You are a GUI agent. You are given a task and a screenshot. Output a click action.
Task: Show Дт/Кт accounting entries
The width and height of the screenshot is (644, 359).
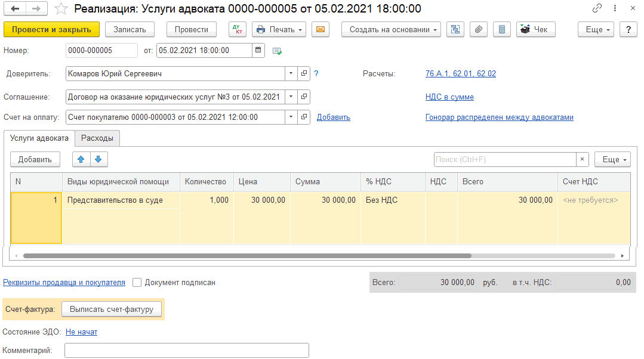(237, 29)
